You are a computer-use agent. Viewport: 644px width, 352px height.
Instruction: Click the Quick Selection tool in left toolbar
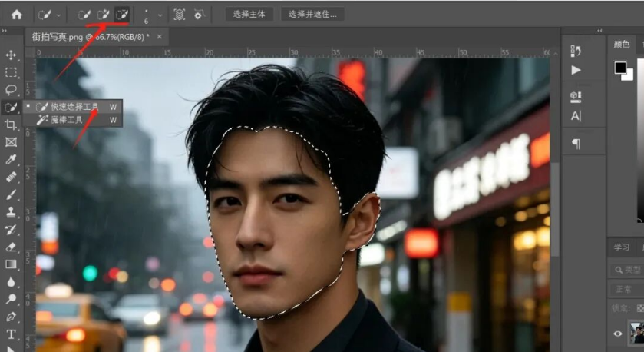point(11,108)
